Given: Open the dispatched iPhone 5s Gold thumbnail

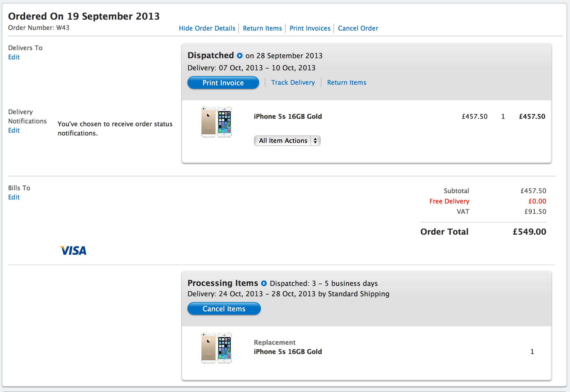Looking at the screenshot, I should (216, 122).
